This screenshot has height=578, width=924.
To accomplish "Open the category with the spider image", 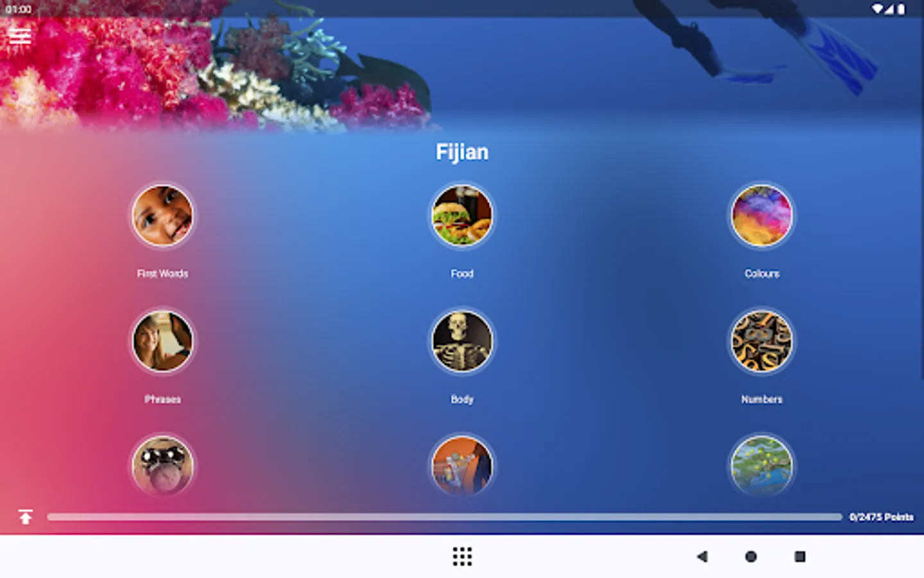I will tap(162, 467).
